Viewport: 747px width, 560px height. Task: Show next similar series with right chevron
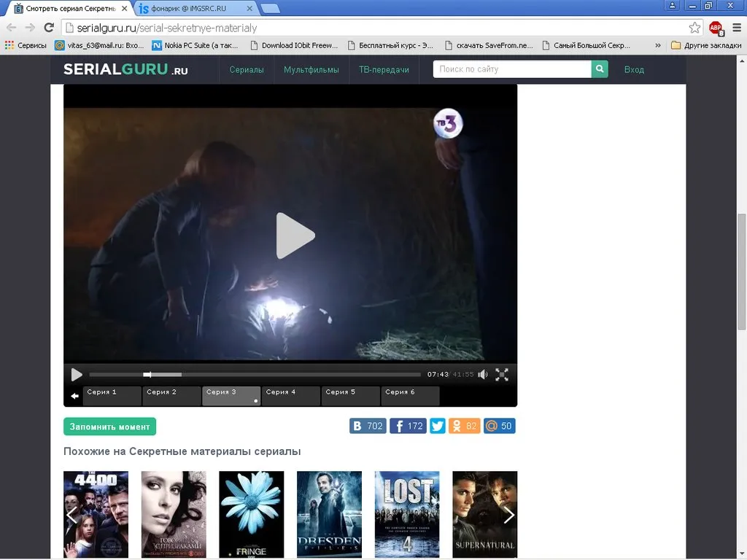tap(508, 515)
